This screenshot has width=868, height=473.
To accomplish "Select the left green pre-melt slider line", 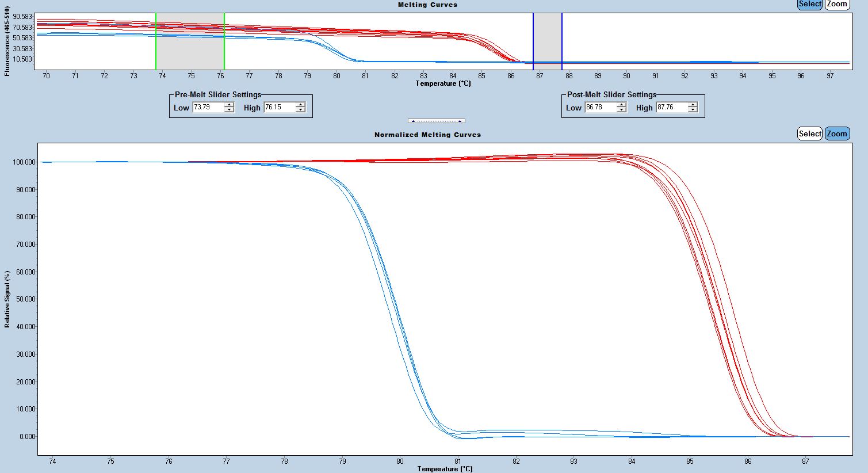I will pyautogui.click(x=156, y=40).
